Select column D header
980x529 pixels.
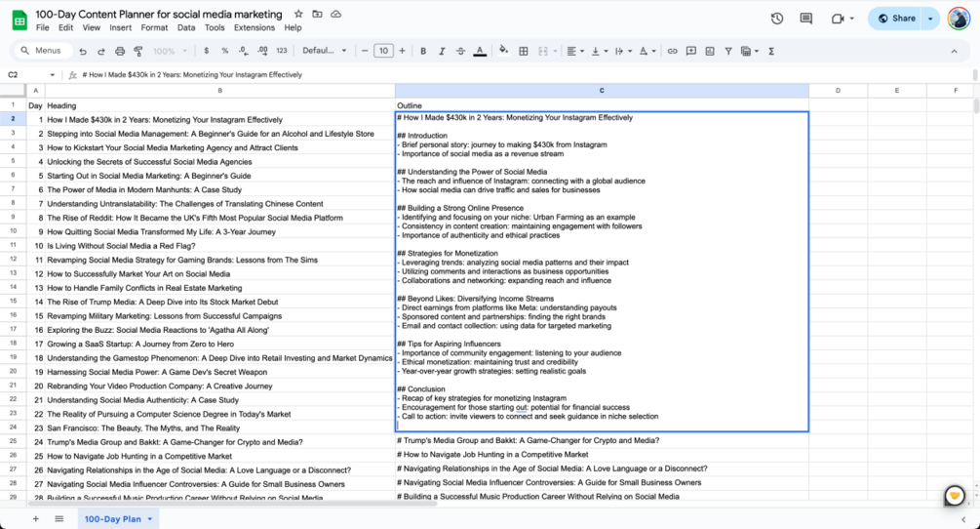839,91
